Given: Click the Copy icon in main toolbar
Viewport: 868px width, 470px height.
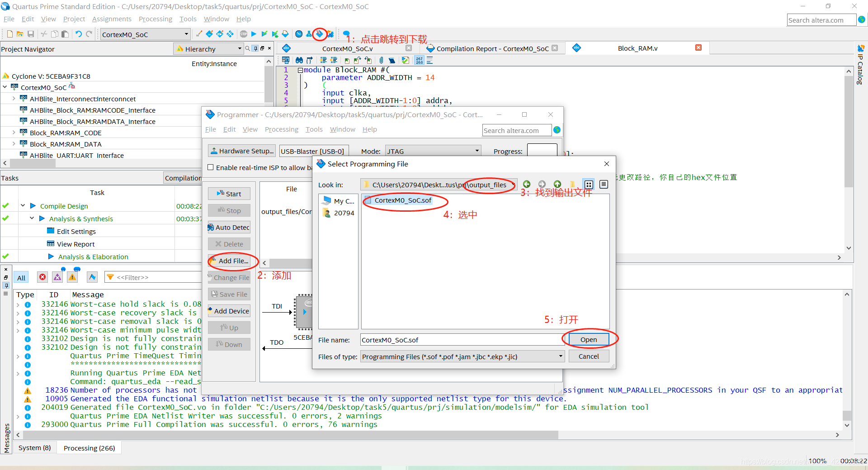Looking at the screenshot, I should 55,34.
